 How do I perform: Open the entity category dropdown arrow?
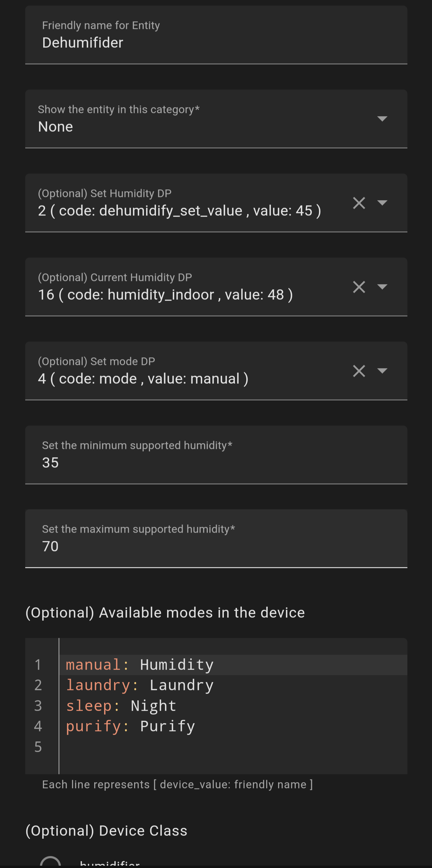[x=382, y=119]
